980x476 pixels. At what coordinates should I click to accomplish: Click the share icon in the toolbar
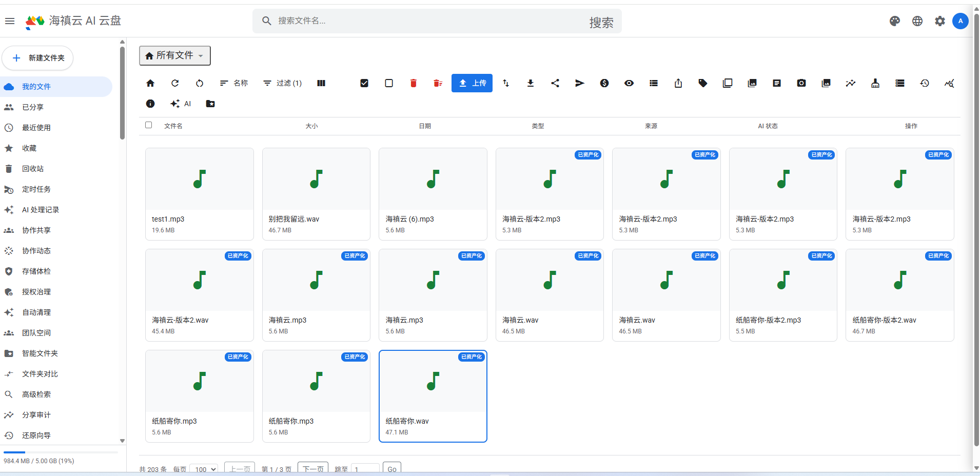click(x=555, y=83)
